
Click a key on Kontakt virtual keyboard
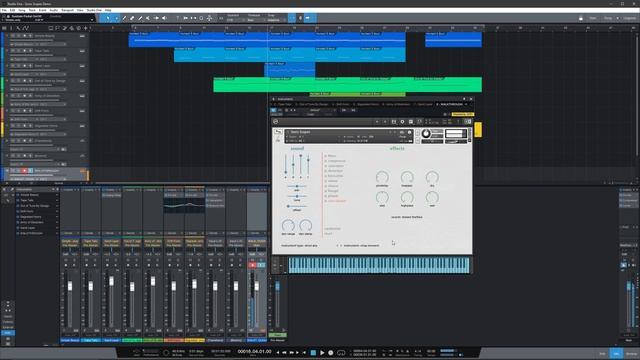tap(379, 265)
